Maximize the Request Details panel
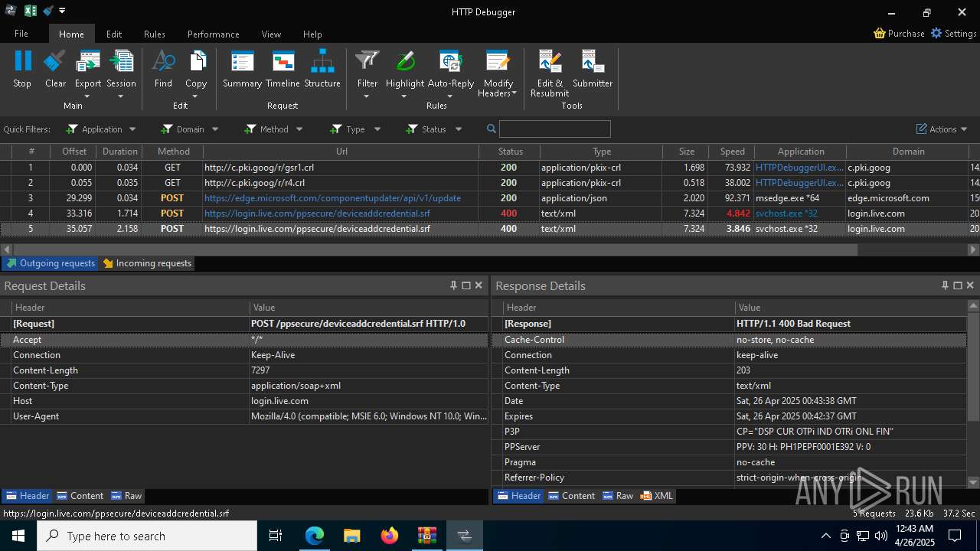 click(x=465, y=285)
